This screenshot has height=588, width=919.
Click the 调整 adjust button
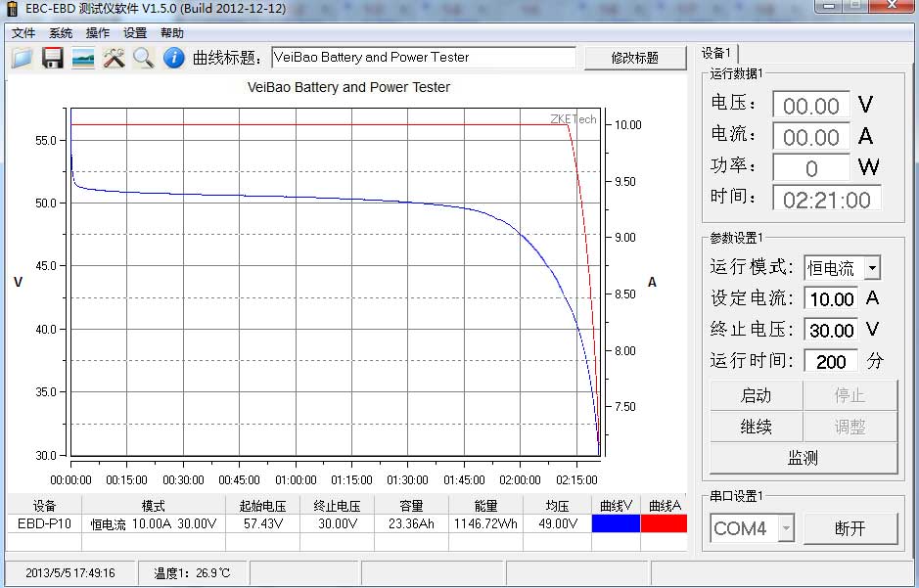(850, 427)
